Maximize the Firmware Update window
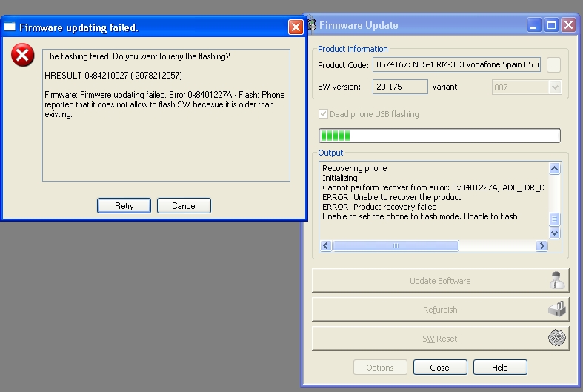 551,25
